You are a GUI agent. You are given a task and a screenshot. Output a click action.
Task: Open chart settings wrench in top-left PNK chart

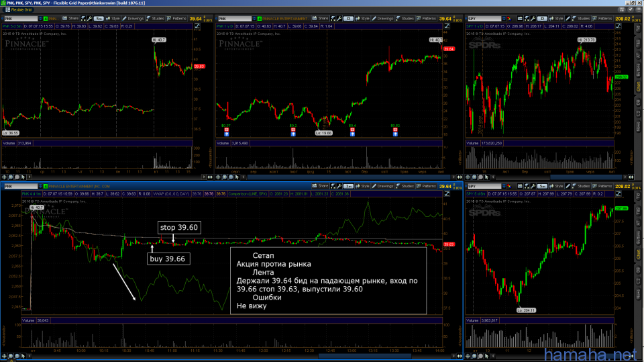click(x=89, y=19)
